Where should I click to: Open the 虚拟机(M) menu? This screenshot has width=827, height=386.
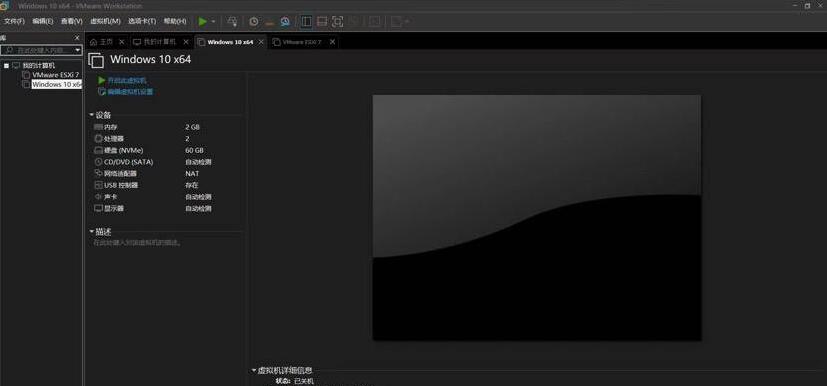tap(105, 21)
